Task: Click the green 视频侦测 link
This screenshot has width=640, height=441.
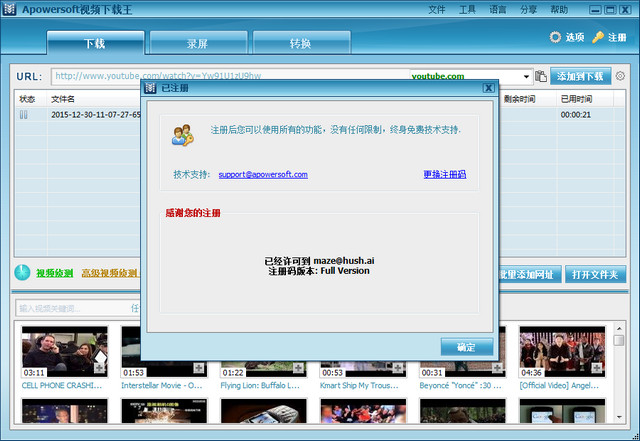Action: coord(55,273)
